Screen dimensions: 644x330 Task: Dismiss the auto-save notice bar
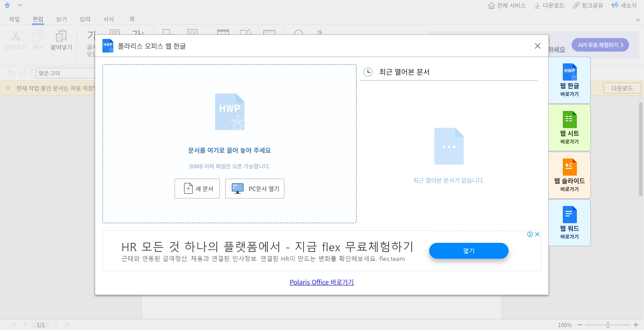pyautogui.click(x=8, y=88)
